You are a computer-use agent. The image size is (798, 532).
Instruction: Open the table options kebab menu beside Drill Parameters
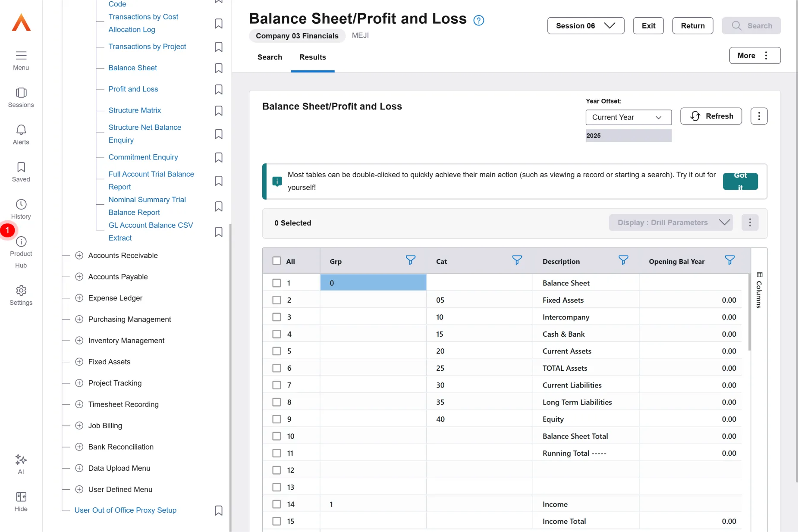click(x=750, y=222)
